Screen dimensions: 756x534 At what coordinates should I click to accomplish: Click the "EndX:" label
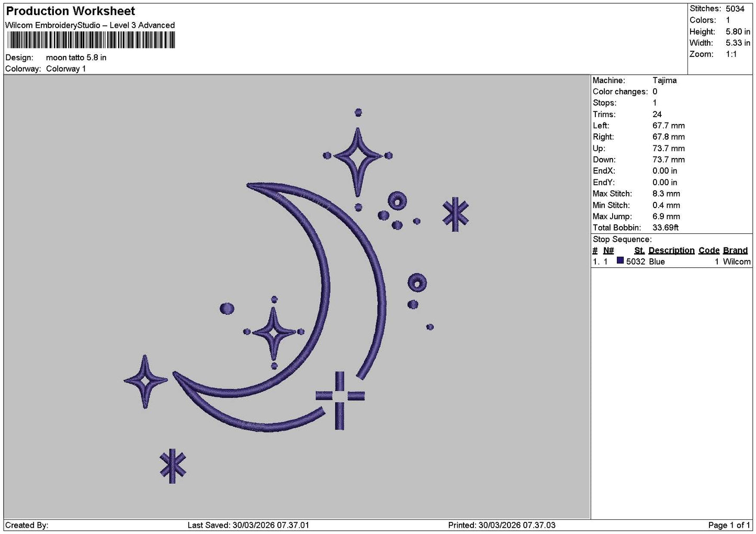pyautogui.click(x=603, y=171)
